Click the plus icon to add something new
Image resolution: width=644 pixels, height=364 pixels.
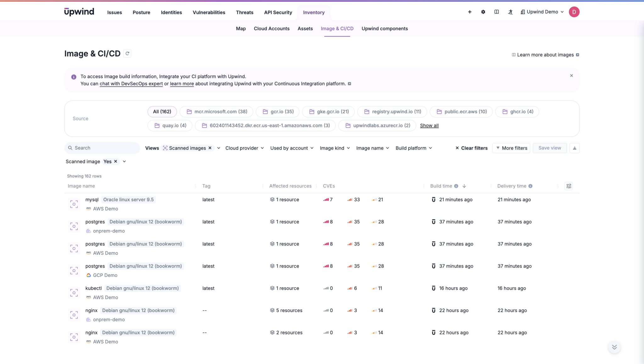click(x=469, y=12)
